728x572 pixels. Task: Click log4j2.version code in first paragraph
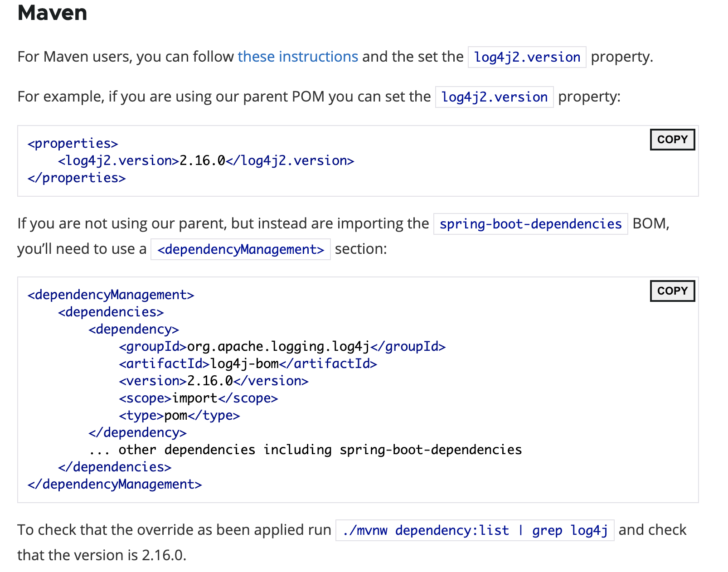coord(527,57)
